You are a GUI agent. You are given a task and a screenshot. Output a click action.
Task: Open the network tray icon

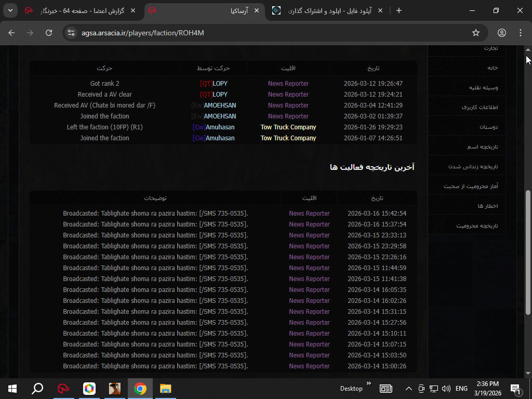coord(434,389)
